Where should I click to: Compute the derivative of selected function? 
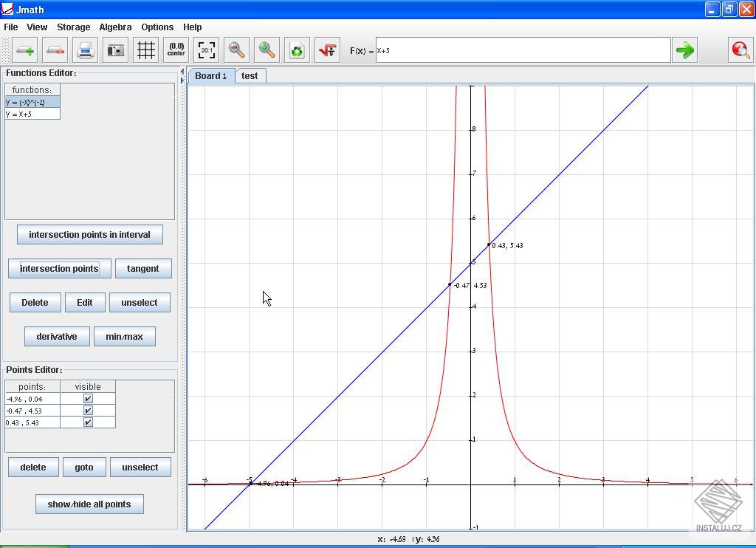tap(56, 336)
